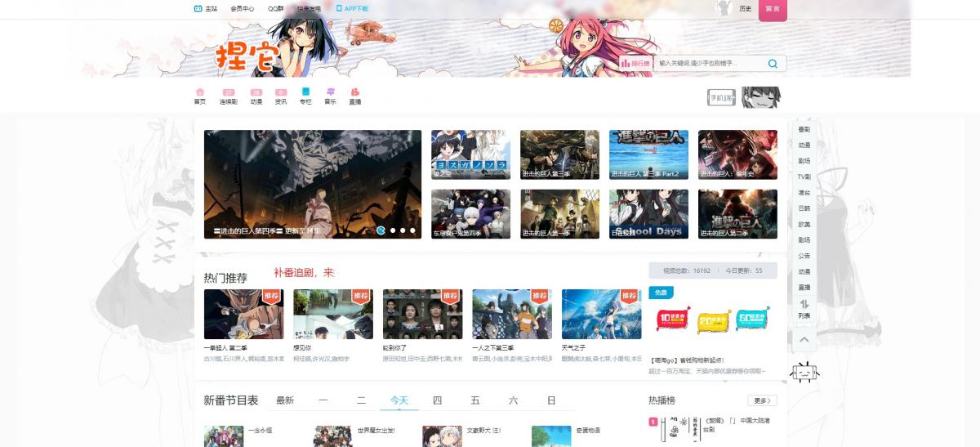Expand 更多 in the 热播榜 section

pyautogui.click(x=762, y=400)
